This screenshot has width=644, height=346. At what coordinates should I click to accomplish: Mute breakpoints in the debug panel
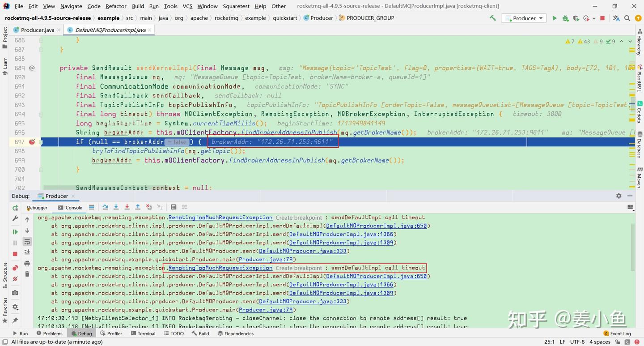[x=15, y=279]
